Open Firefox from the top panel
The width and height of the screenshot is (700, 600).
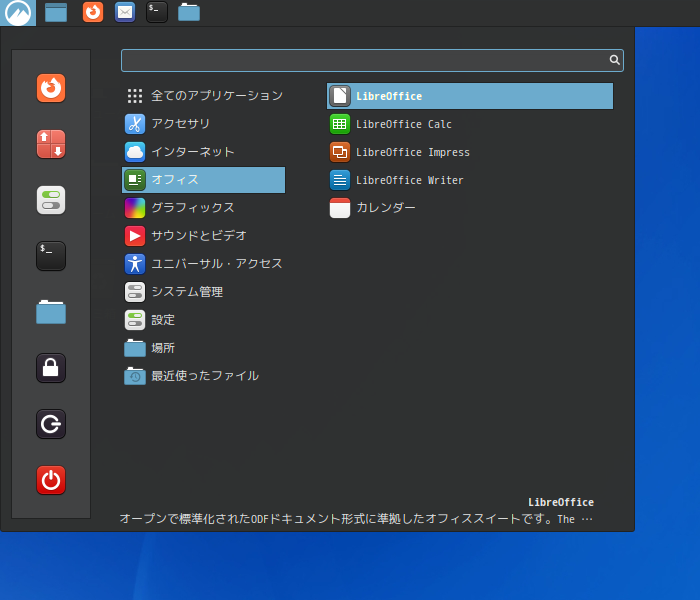tap(93, 12)
